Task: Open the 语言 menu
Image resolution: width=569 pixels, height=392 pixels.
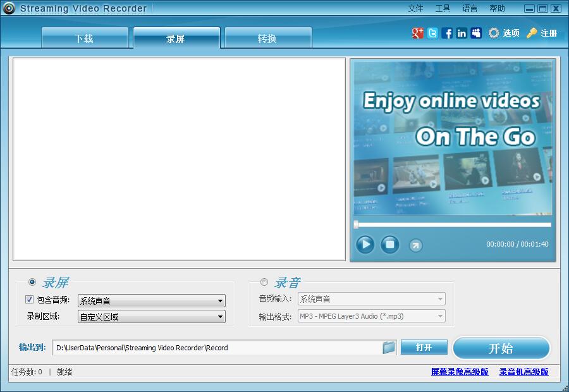Action: tap(470, 8)
